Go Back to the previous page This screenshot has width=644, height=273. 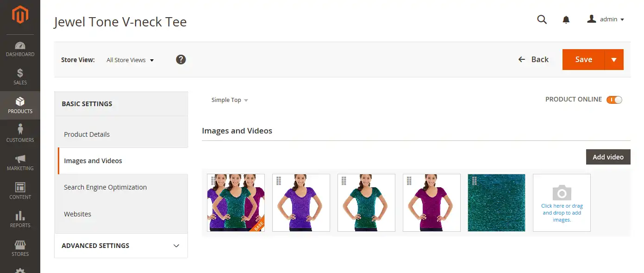tap(533, 59)
